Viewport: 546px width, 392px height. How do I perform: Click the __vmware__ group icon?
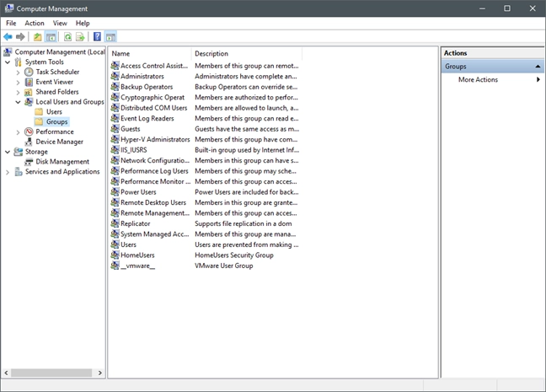pos(115,266)
